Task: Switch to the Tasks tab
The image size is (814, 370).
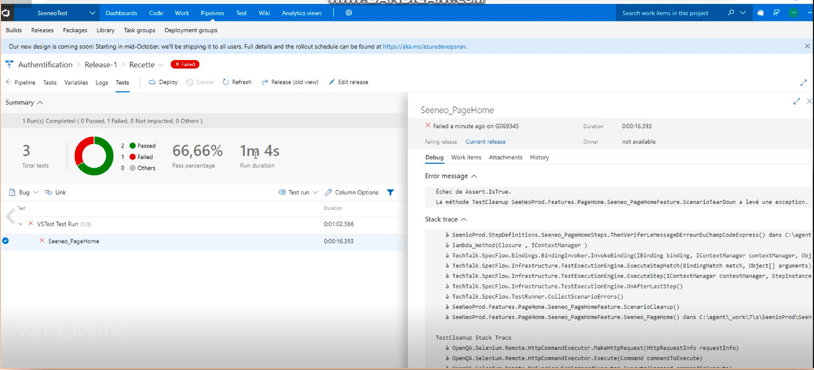Action: pos(50,82)
